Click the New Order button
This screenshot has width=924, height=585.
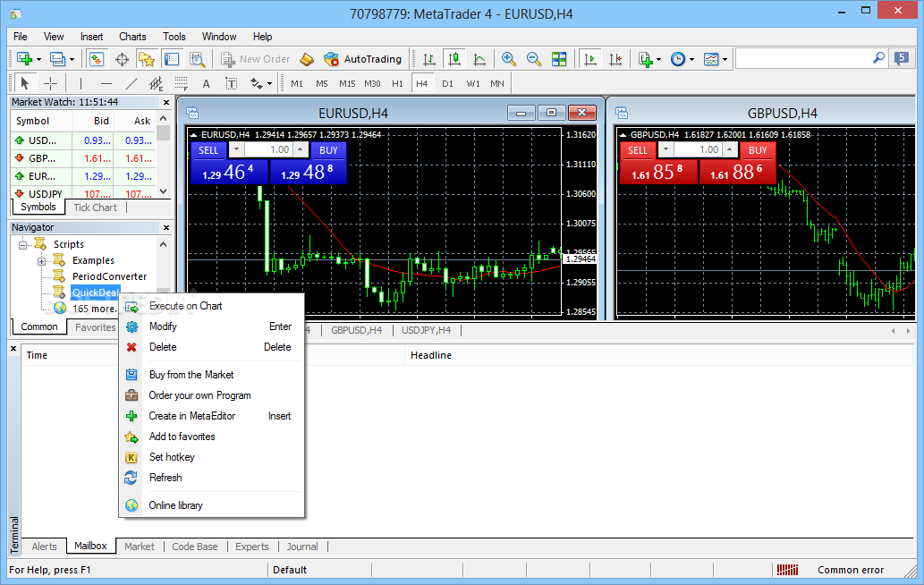coord(256,59)
